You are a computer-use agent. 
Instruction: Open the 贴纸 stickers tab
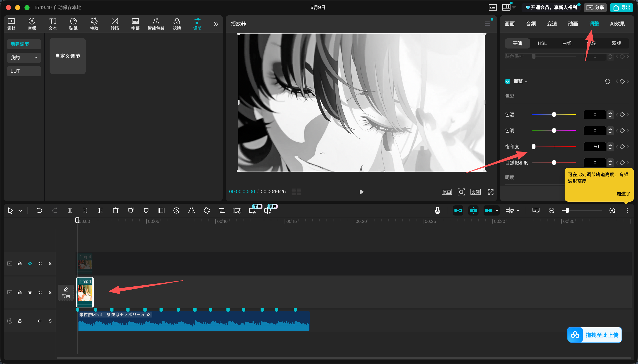pyautogui.click(x=73, y=24)
